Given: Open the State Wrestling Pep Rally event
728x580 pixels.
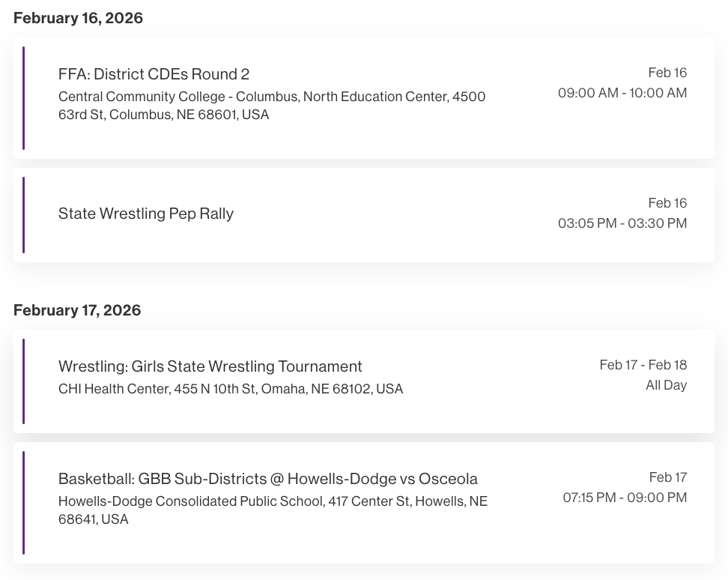Looking at the screenshot, I should click(146, 214).
